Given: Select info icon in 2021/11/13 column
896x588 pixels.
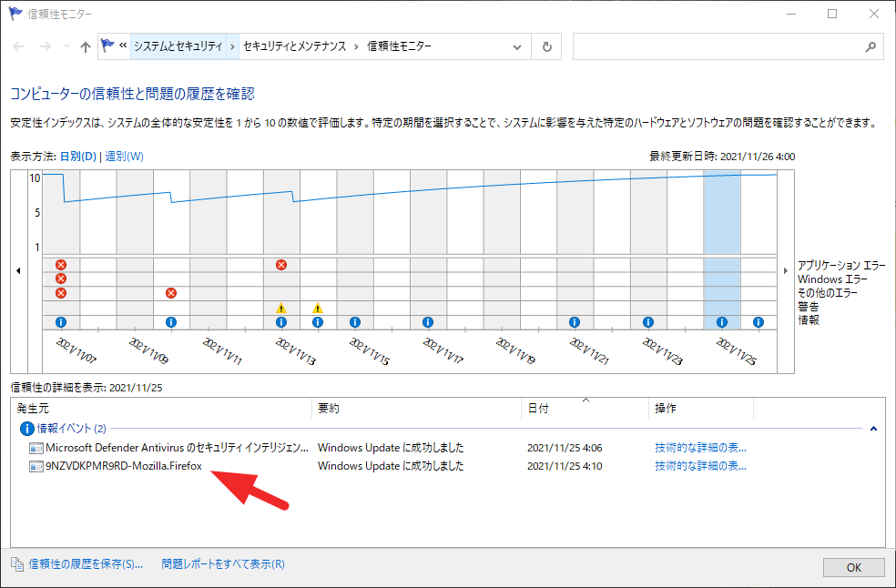Looking at the screenshot, I should pyautogui.click(x=281, y=322).
